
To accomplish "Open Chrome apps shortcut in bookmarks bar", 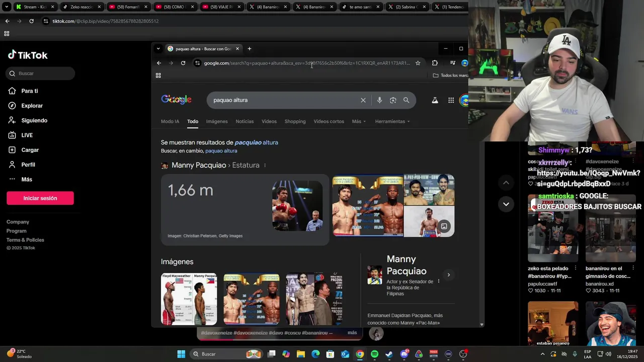I will 158,75.
